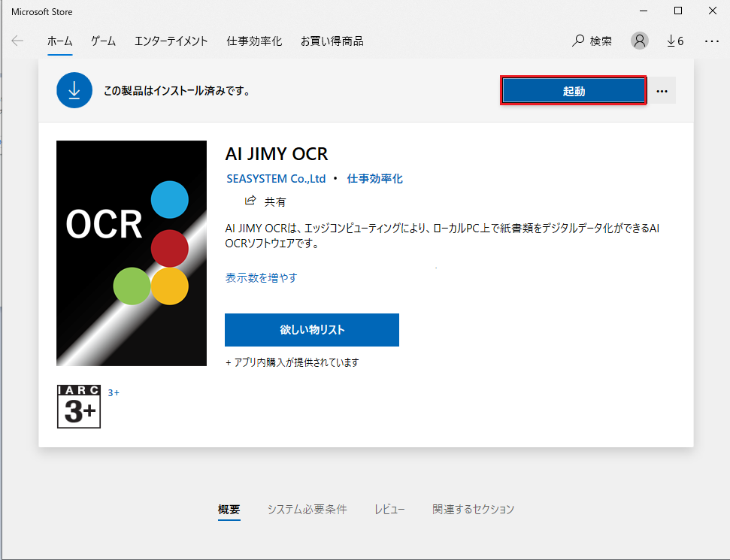Click the blue download circle icon
Screen dimensions: 730x560
pos(74,90)
